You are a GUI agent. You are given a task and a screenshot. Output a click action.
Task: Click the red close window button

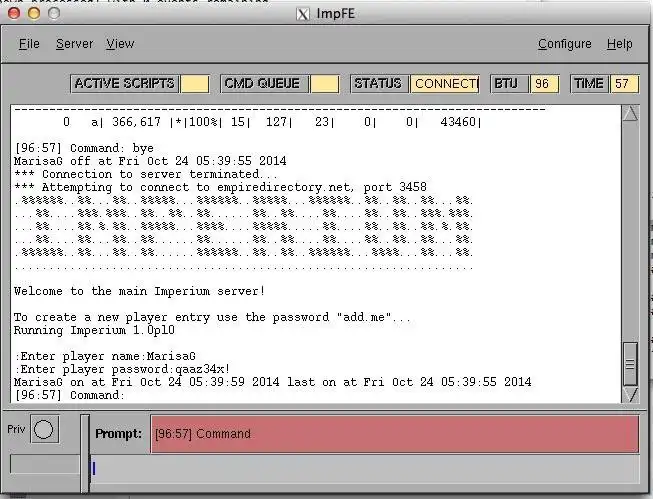click(14, 13)
